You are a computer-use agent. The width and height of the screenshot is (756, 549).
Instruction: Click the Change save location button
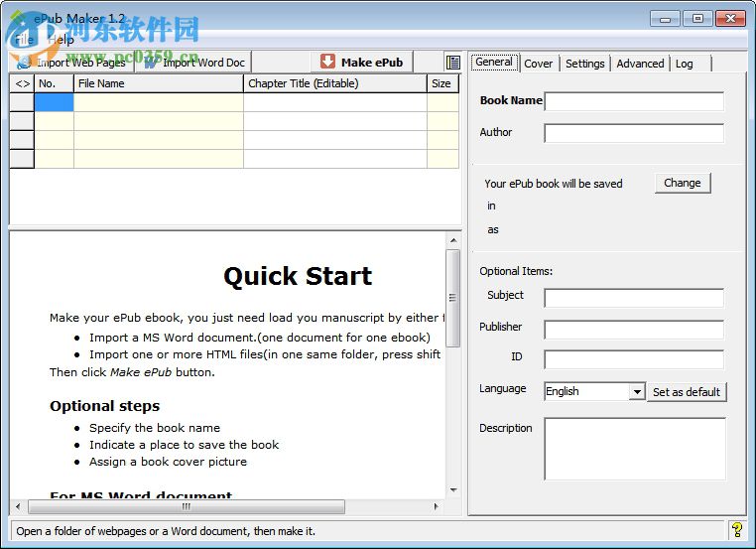tap(683, 183)
